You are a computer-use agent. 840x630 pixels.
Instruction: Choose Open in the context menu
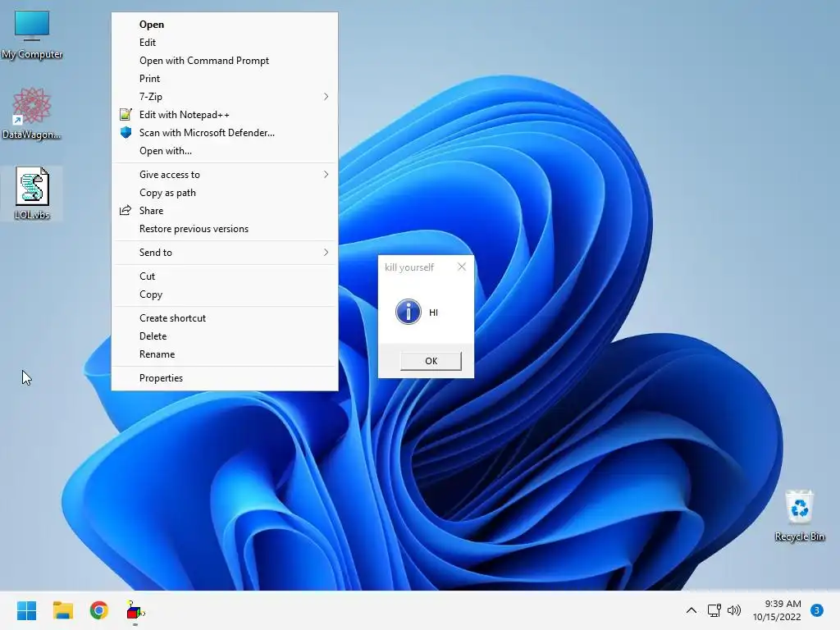coord(225,24)
